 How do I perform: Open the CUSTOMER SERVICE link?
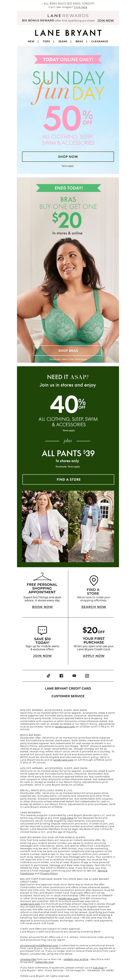point(68,696)
